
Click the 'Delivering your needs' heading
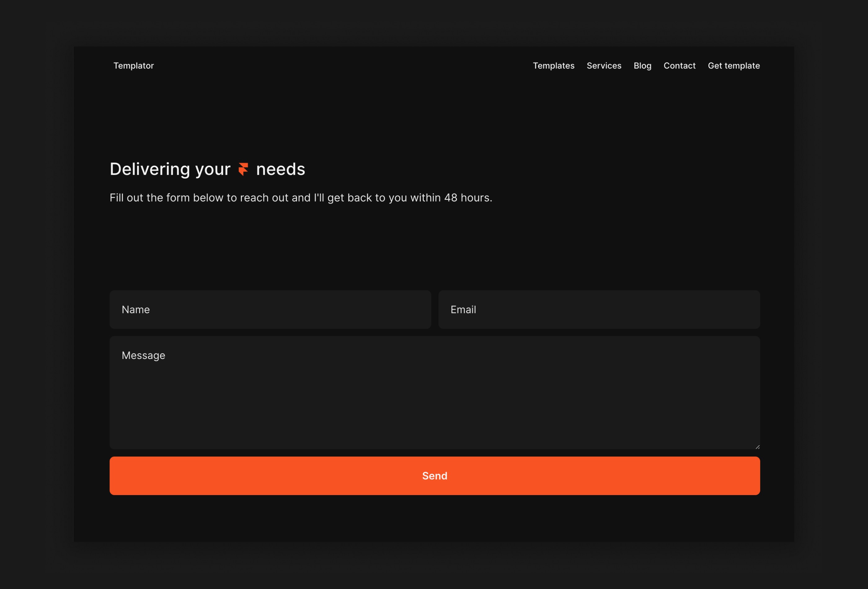(207, 169)
